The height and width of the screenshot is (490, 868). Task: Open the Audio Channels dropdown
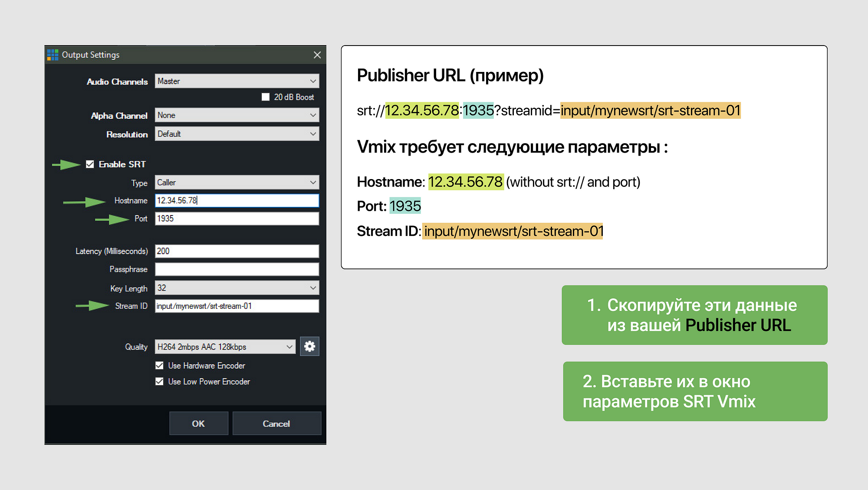pos(237,81)
